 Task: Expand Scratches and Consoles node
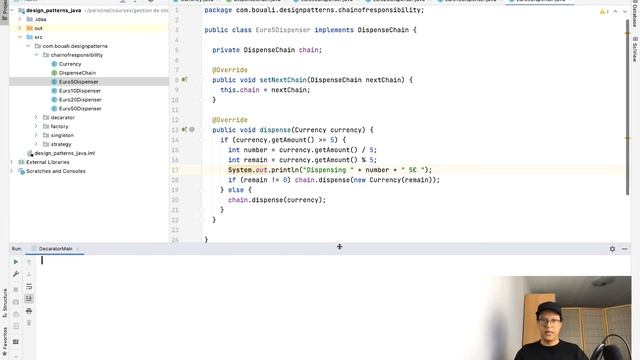[12, 171]
